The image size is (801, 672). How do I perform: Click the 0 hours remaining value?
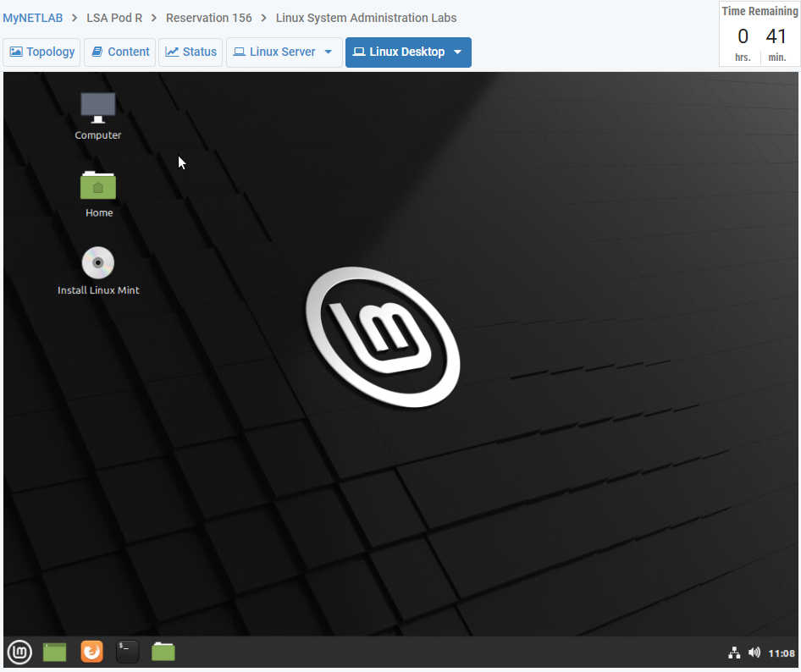743,36
